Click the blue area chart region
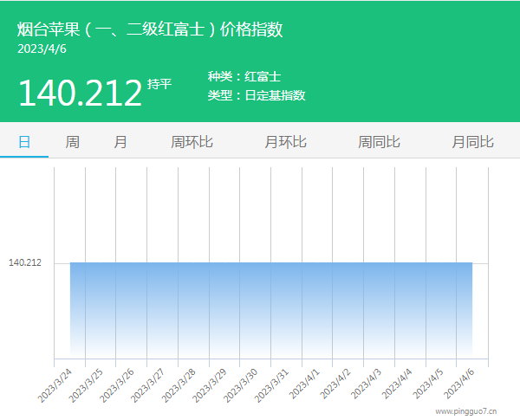Viewport: 520px width, 420px height. [x=271, y=310]
